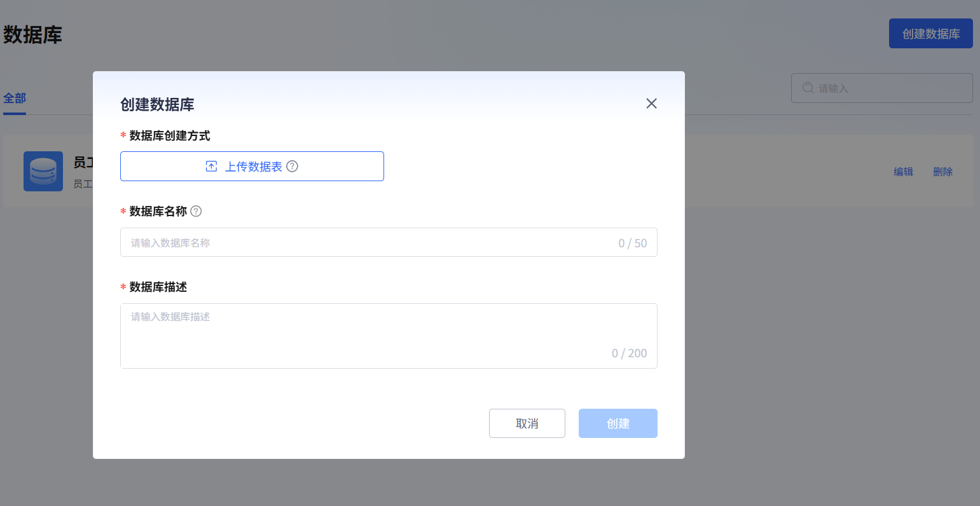Focus the 请输入数据库描述 text area
This screenshot has height=506, width=980.
point(389,336)
